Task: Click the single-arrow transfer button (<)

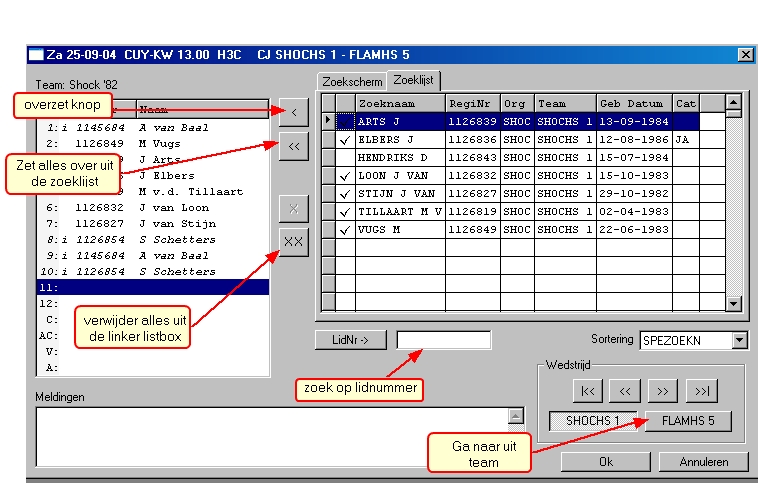Action: (293, 113)
